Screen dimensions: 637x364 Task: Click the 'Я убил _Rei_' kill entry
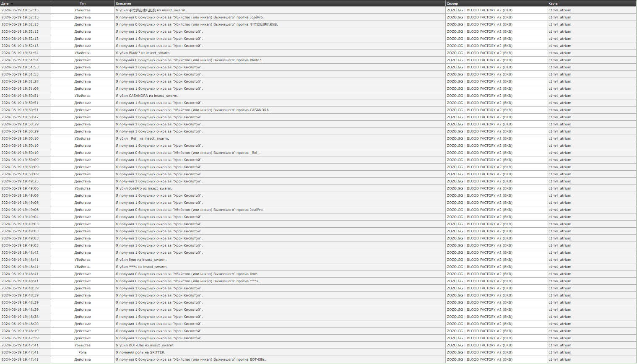142,138
